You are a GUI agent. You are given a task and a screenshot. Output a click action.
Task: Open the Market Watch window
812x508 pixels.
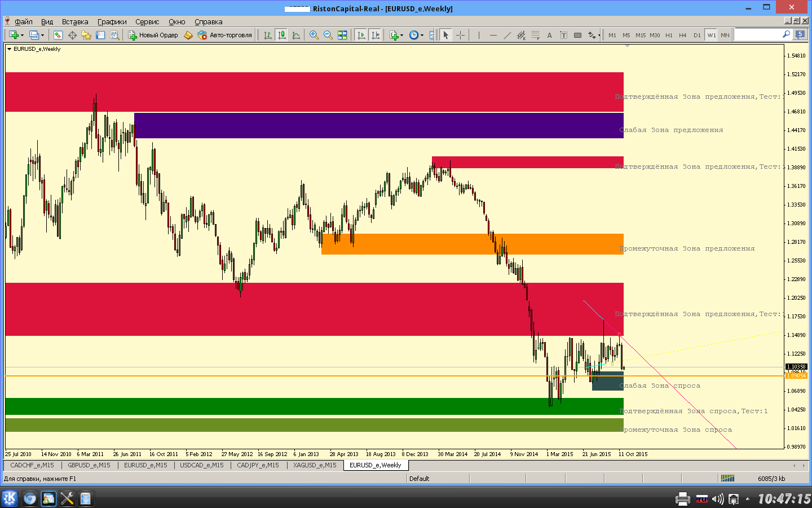click(x=58, y=35)
